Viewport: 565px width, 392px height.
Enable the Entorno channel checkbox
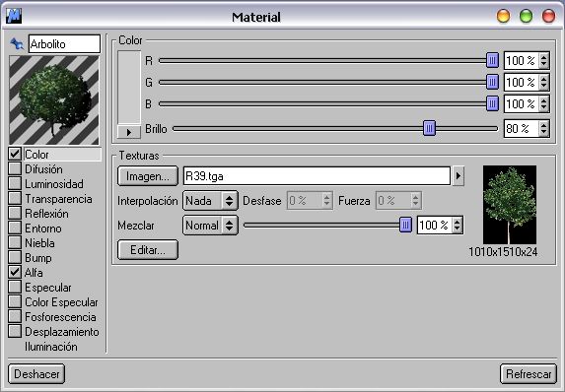(x=15, y=228)
